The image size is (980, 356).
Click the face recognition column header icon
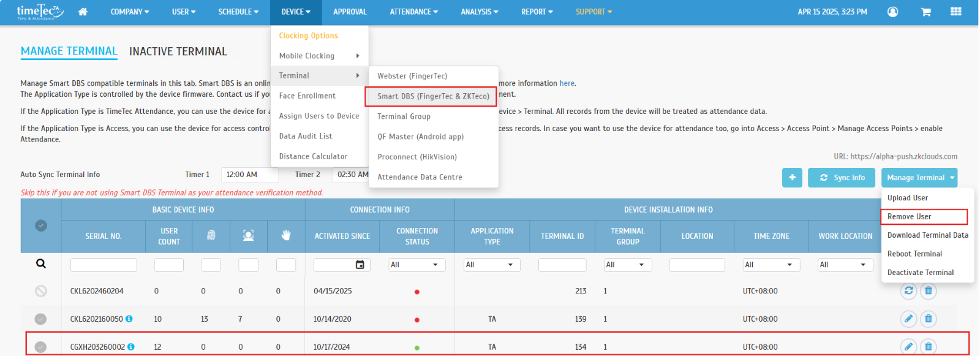[x=248, y=235]
